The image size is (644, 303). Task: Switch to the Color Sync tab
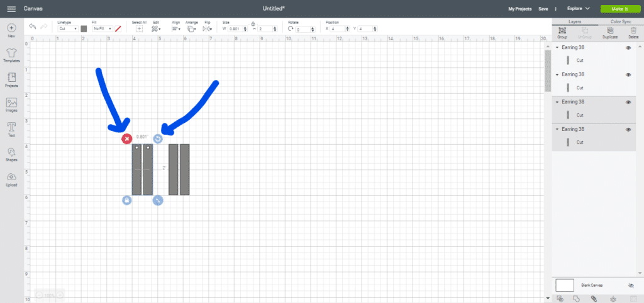(x=621, y=21)
